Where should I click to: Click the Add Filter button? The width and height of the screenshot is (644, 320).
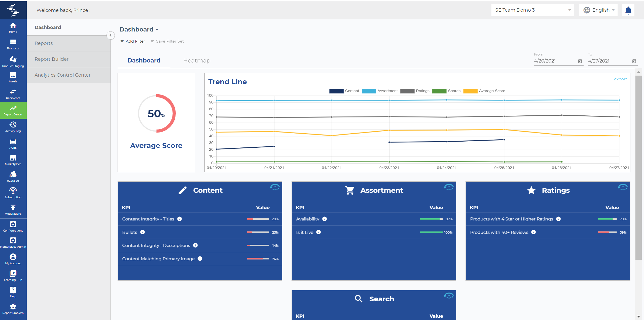(133, 41)
